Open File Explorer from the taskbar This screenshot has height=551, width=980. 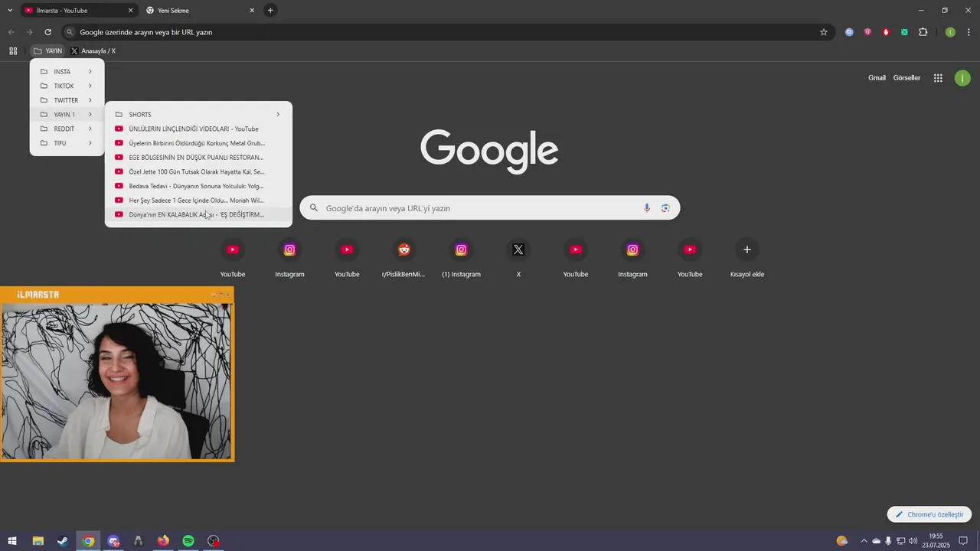click(38, 541)
